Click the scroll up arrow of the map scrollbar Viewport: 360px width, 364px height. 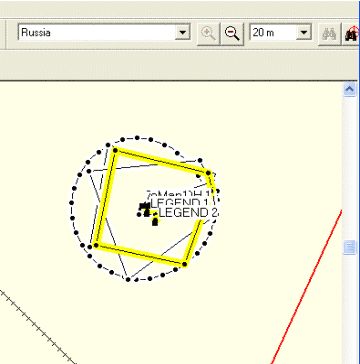pyautogui.click(x=349, y=89)
